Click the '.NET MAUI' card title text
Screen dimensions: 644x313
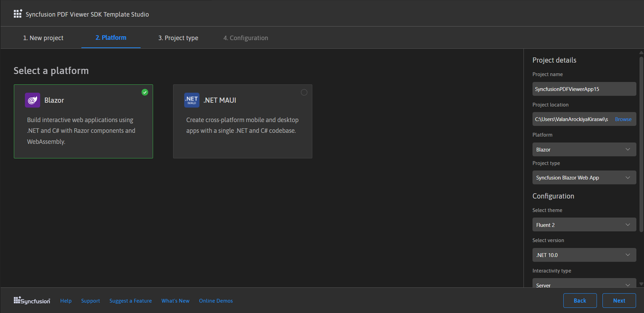[x=220, y=100]
